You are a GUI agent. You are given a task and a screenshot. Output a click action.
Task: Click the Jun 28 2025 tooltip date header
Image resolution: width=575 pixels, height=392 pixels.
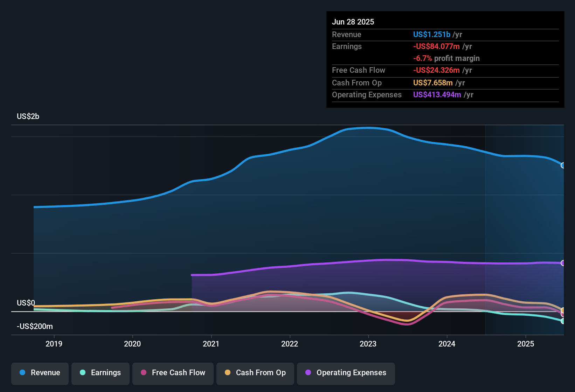(353, 22)
